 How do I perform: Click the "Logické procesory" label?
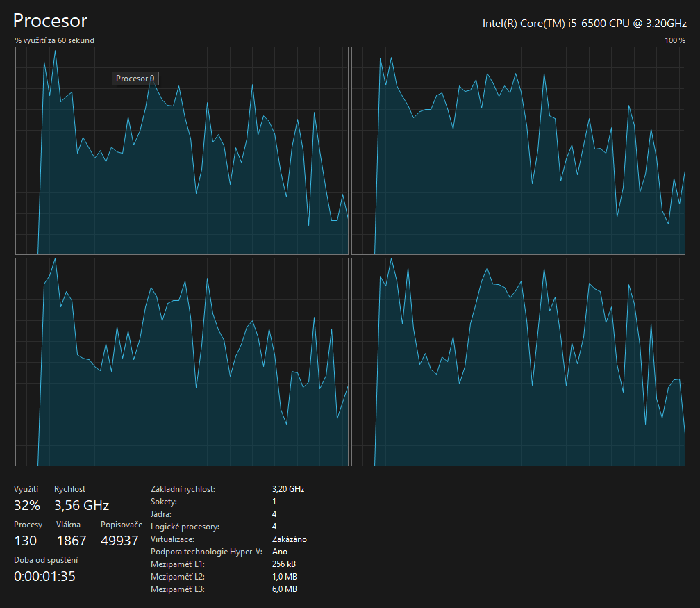(x=184, y=527)
